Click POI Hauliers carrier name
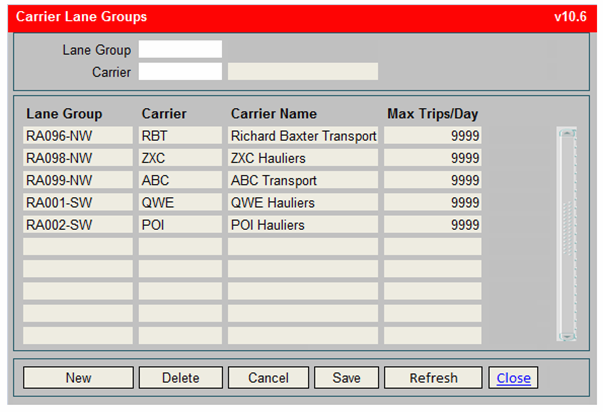Screen dimensions: 603x412 coord(303,225)
